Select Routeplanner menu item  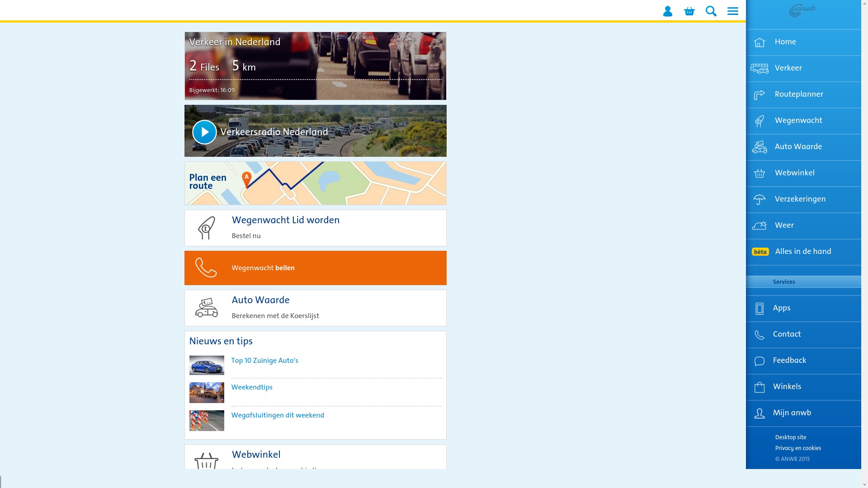click(x=803, y=95)
